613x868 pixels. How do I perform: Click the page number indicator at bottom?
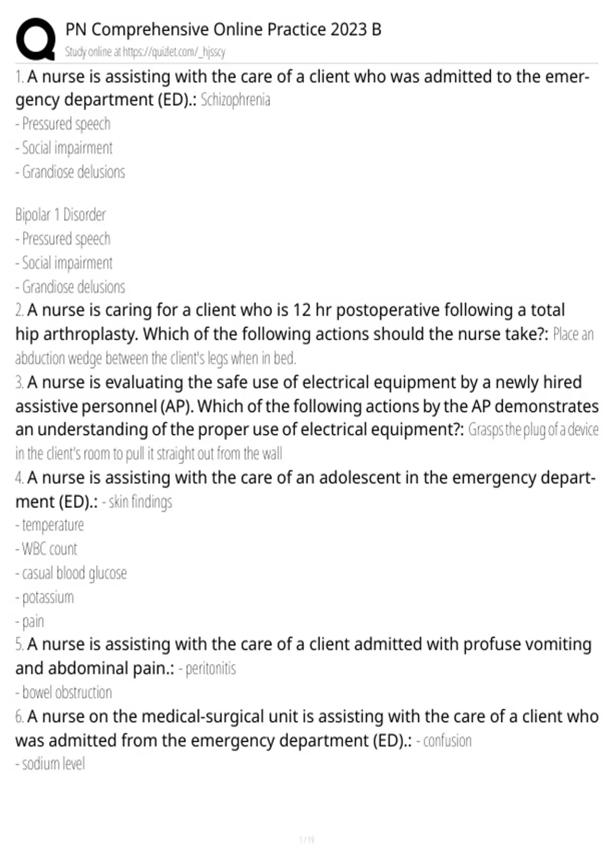(x=306, y=840)
